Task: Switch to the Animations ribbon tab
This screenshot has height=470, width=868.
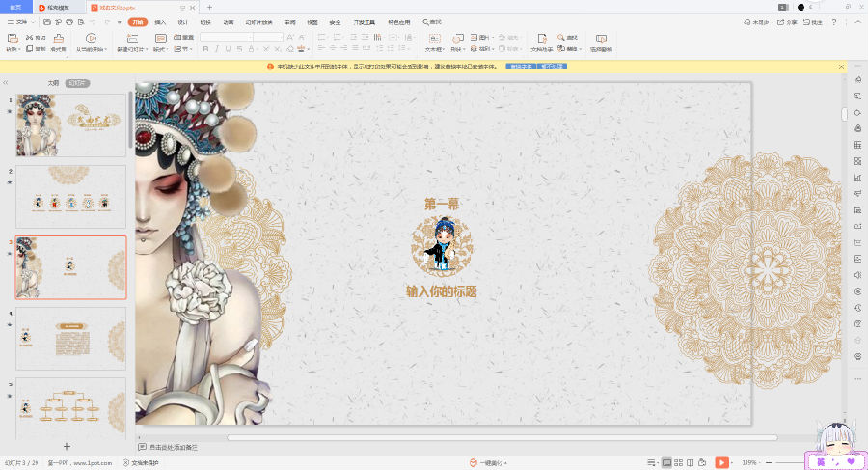Action: 228,22
